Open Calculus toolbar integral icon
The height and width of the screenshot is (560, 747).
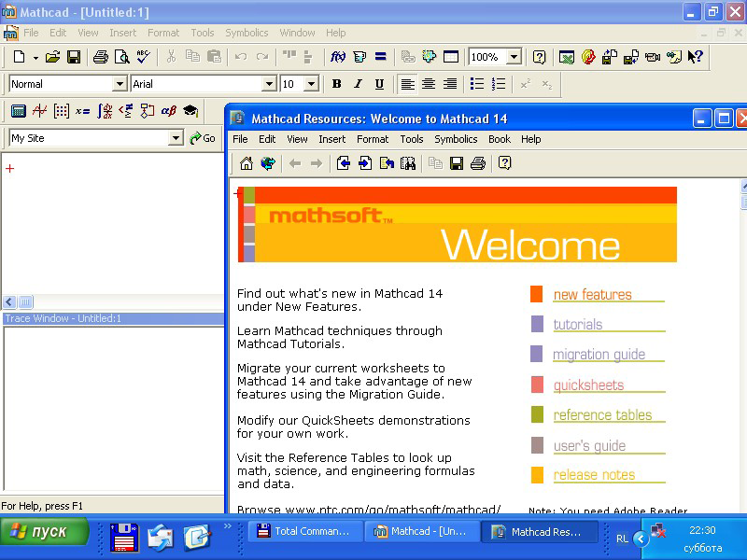click(x=105, y=111)
